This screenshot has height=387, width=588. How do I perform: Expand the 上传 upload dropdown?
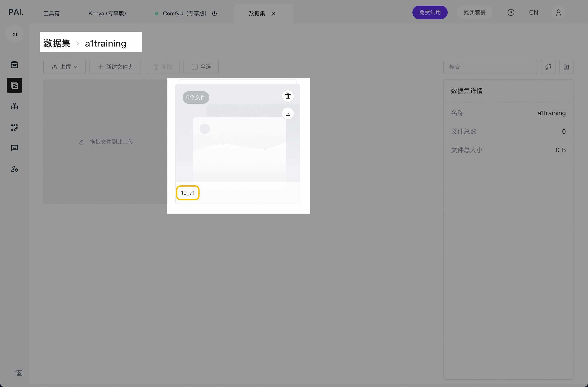(x=65, y=67)
